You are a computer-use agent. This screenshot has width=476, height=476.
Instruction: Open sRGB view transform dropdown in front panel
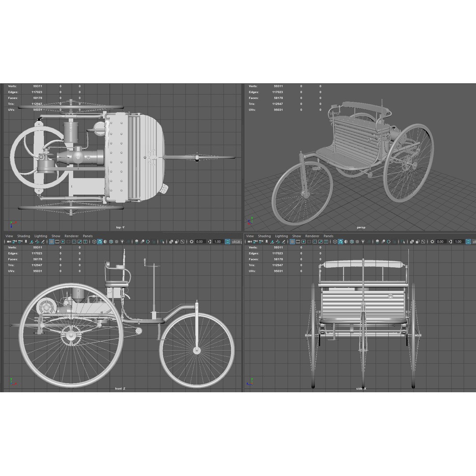pyautogui.click(x=237, y=242)
